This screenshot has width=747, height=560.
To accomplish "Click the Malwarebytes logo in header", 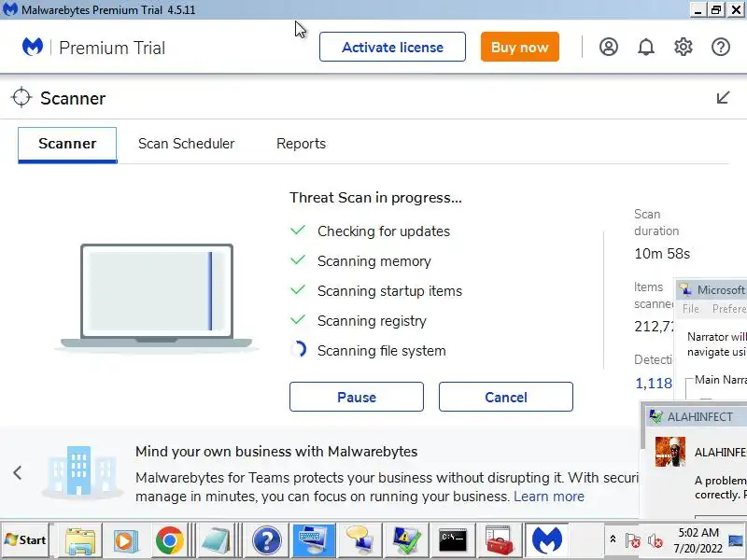I will [x=33, y=48].
